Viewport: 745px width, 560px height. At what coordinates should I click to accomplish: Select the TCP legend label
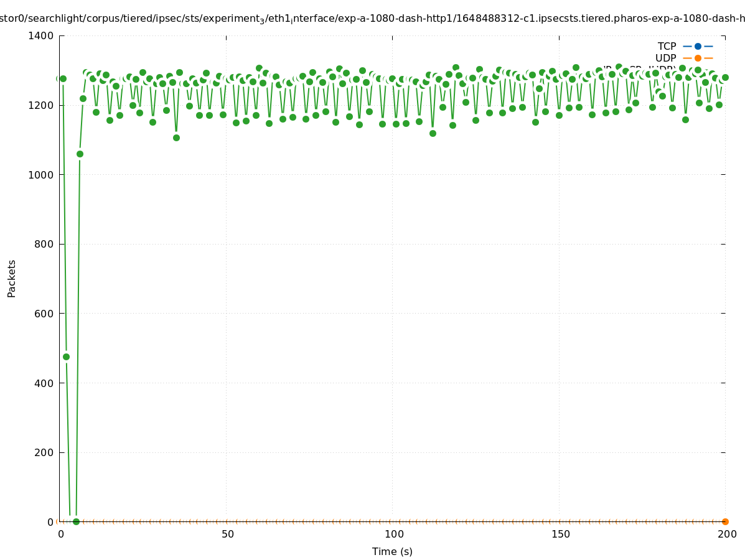click(x=667, y=47)
